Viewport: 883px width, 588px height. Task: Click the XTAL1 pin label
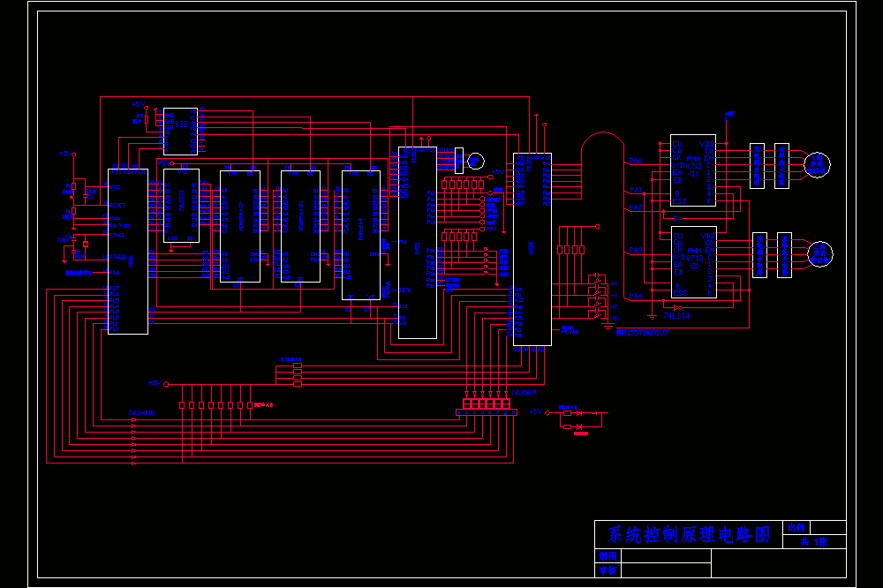[x=117, y=235]
